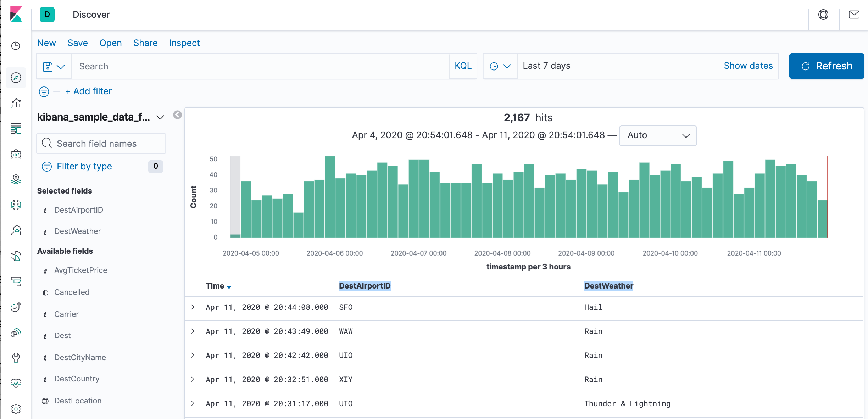Click the Thunder & Lightning cell

tap(627, 403)
